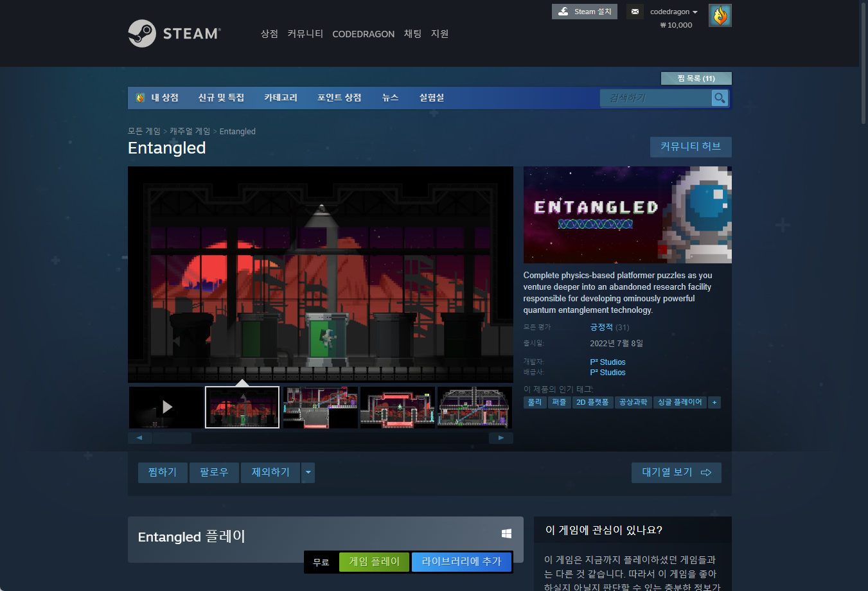The image size is (868, 591).
Task: Click the Windows platform icon
Action: pyautogui.click(x=506, y=534)
